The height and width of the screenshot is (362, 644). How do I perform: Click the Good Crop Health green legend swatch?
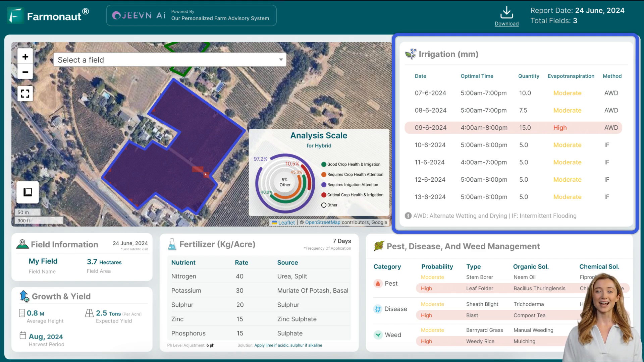[324, 164]
